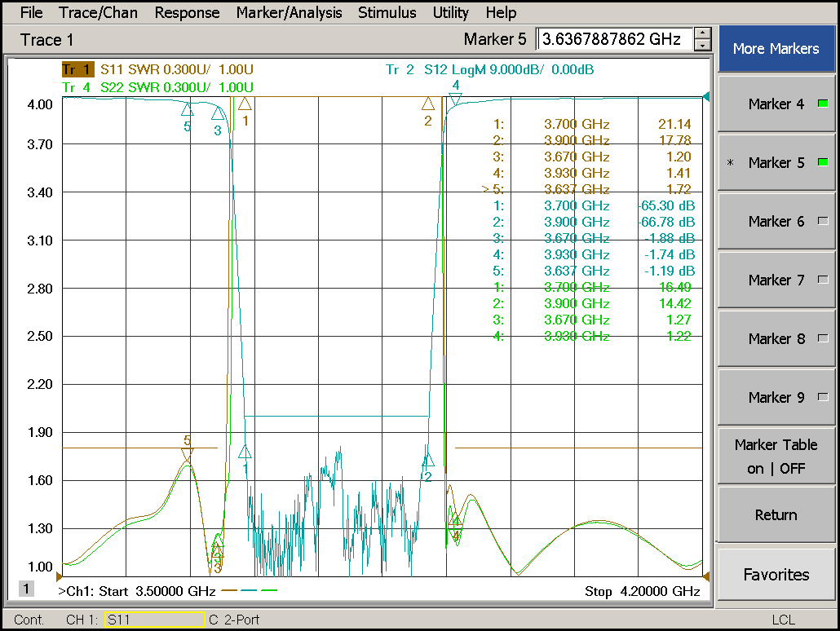Click the orange reference triangle at bottom left

(x=60, y=576)
